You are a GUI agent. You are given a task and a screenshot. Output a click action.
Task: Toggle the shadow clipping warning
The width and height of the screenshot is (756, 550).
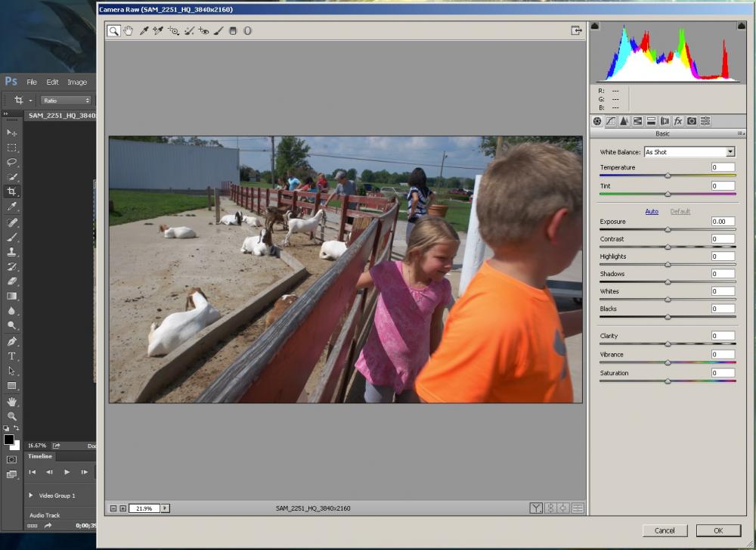[595, 26]
